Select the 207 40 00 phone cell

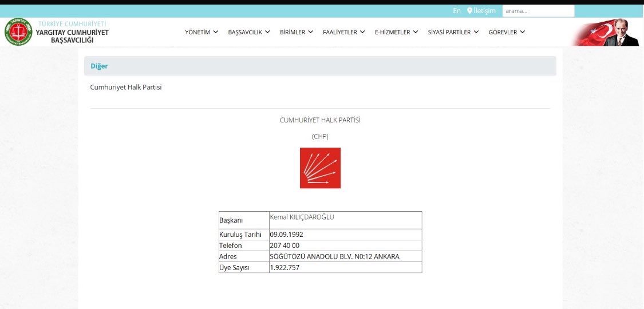[x=345, y=245]
